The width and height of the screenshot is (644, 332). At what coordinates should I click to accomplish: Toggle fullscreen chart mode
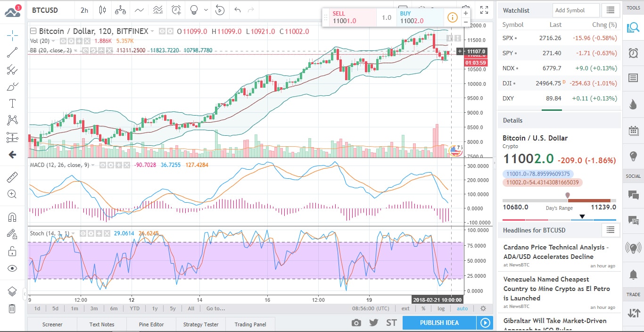[x=484, y=9]
